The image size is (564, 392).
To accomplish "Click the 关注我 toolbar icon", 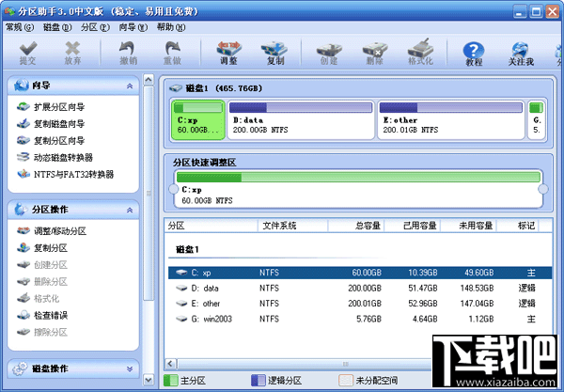I will (x=521, y=54).
